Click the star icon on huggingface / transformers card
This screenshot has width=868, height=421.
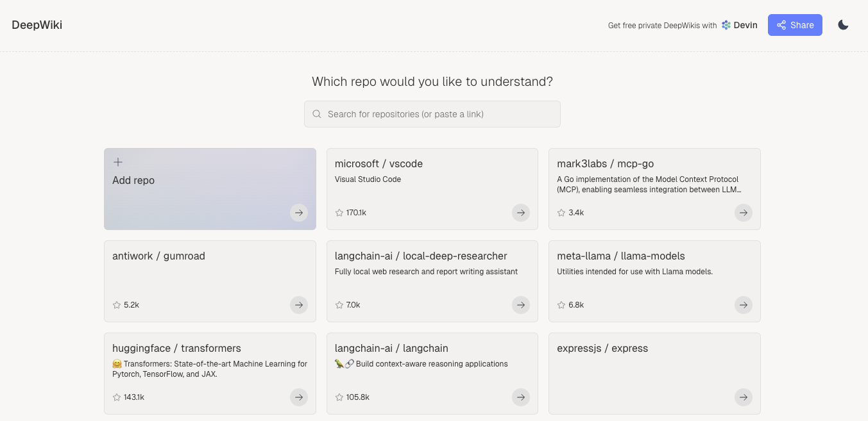(x=117, y=397)
